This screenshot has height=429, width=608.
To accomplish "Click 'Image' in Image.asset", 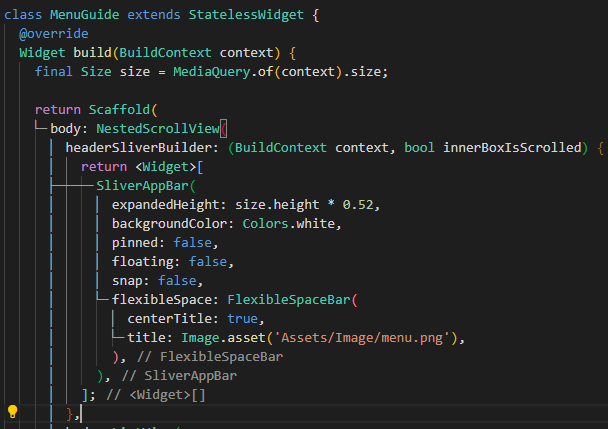I will point(200,338).
